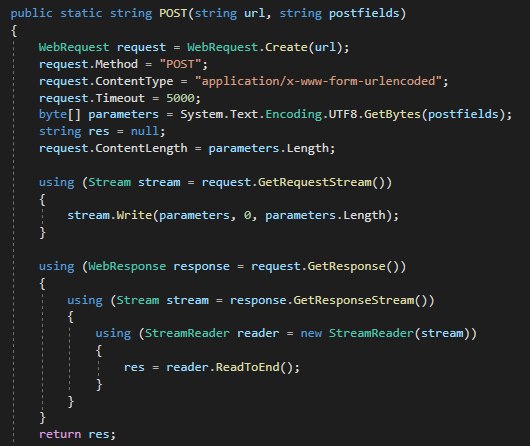Click the "new" keyword before StreamReader
The width and height of the screenshot is (530, 446).
tap(311, 334)
